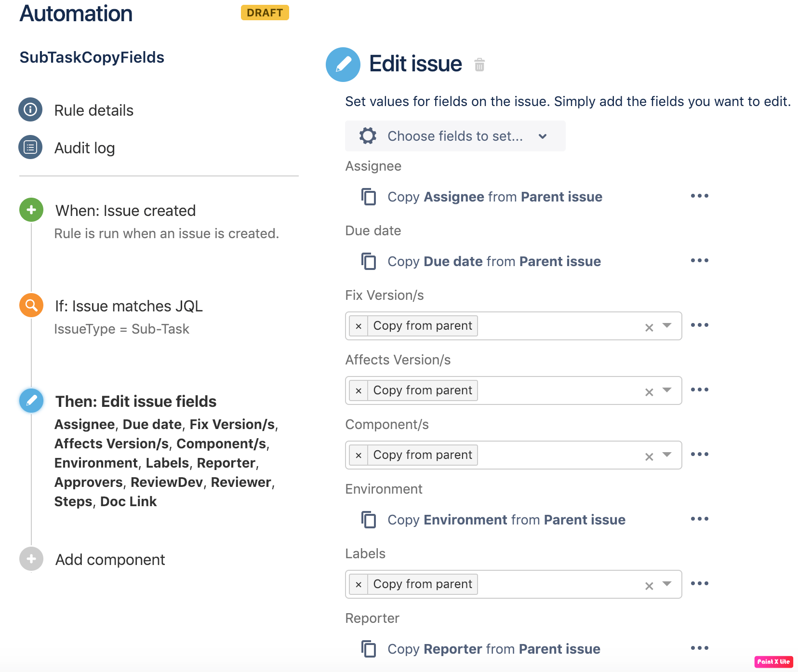Expand the Component/s dropdown arrow
The width and height of the screenshot is (798, 672).
coord(667,455)
